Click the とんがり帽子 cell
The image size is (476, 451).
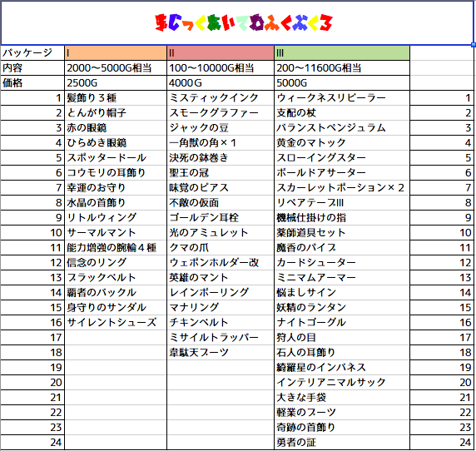(116, 113)
